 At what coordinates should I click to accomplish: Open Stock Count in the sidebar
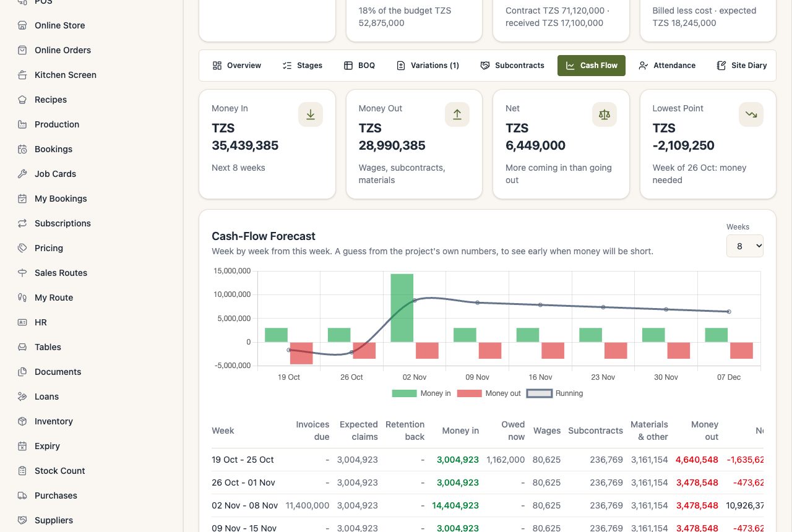pos(60,471)
